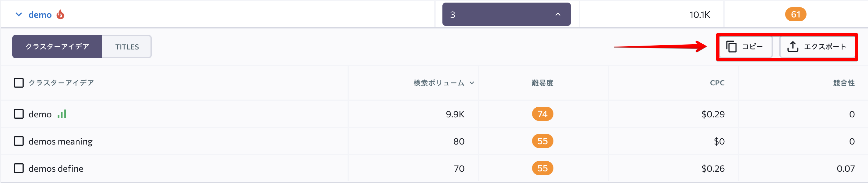
Task: Click the export upload icon
Action: click(x=793, y=47)
